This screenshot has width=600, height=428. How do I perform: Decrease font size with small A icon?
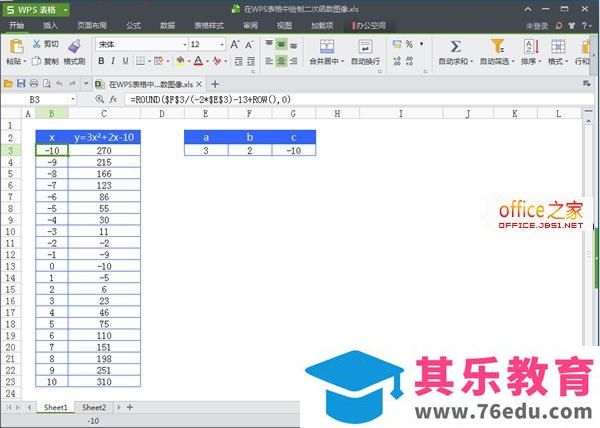[249, 45]
